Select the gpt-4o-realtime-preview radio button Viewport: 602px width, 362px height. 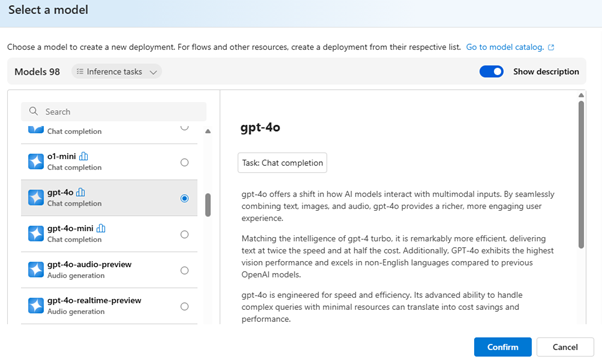tap(185, 306)
